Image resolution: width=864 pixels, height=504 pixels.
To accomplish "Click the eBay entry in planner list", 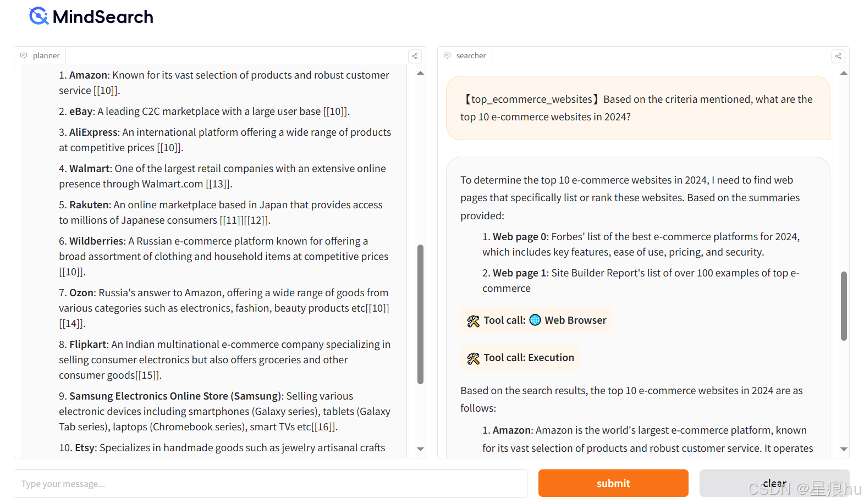I will pos(205,111).
